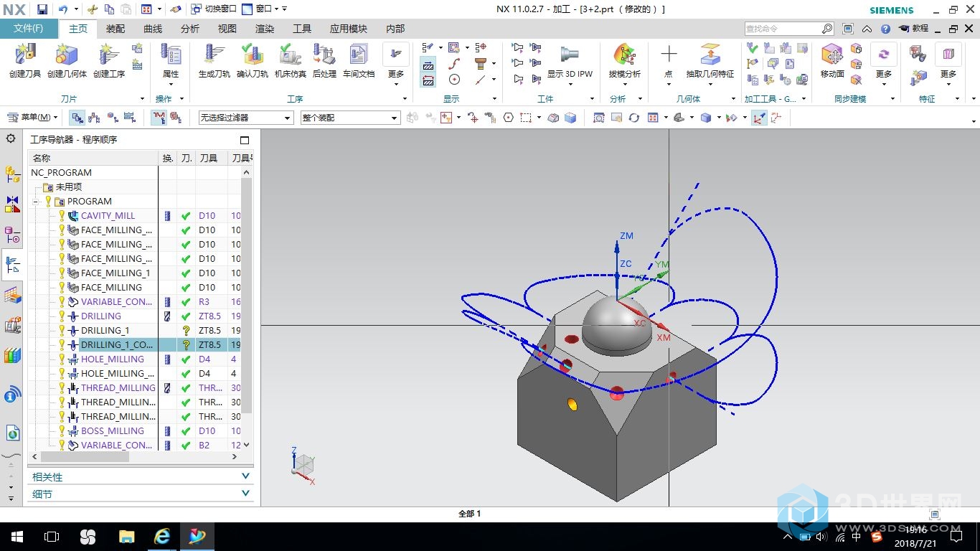The width and height of the screenshot is (980, 551).
Task: Open the File (文件) tab
Action: point(29,29)
